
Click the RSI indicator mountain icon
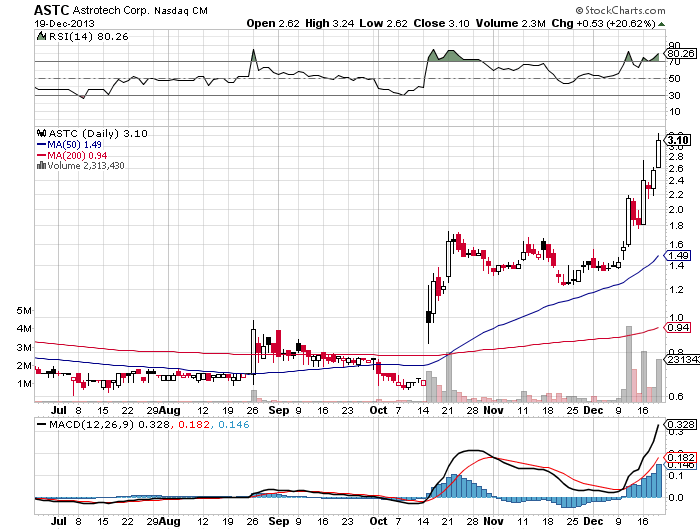42,36
